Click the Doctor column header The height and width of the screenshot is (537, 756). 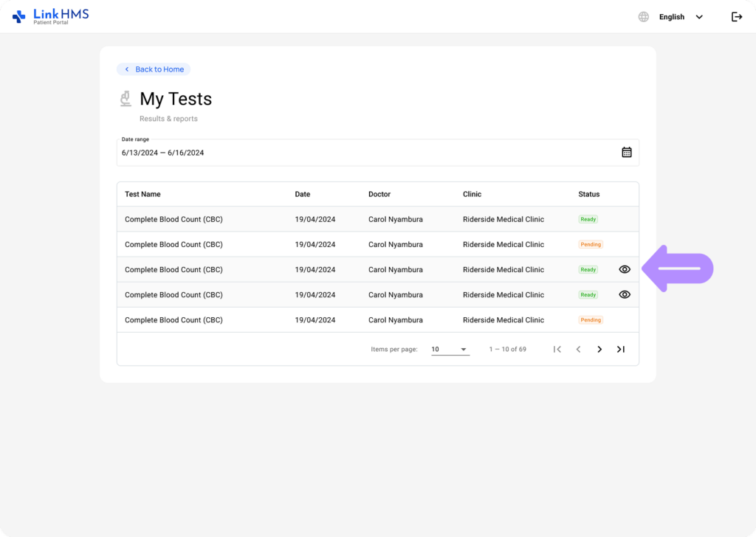click(379, 194)
